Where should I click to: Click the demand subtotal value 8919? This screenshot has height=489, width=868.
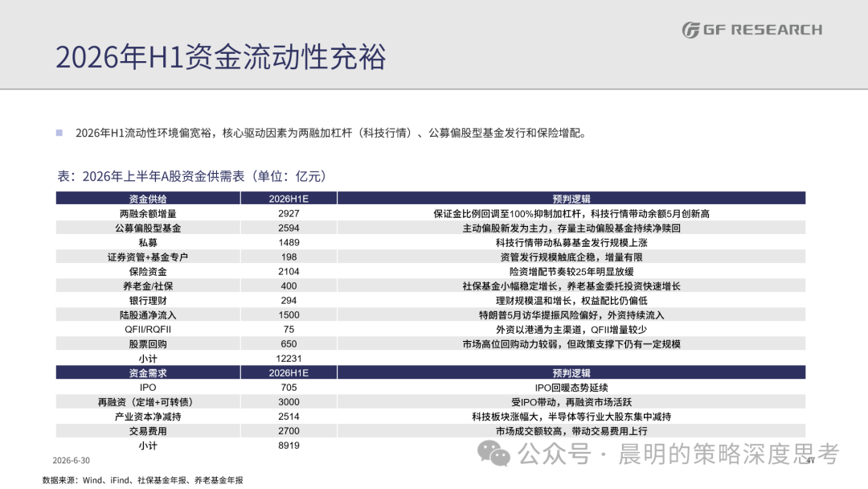[289, 446]
